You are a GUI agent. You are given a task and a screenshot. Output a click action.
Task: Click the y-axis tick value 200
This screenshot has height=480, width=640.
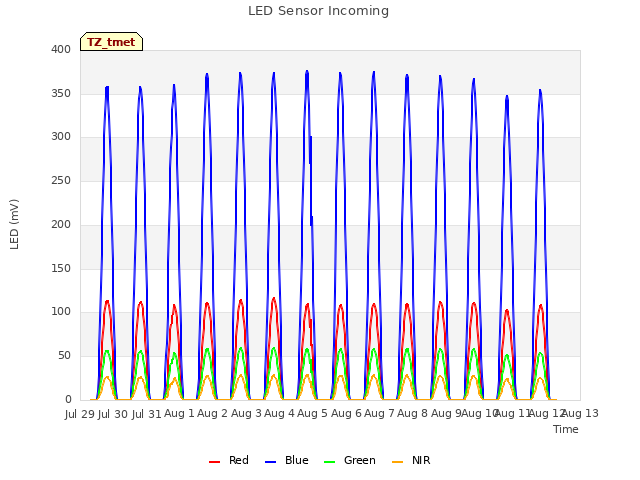click(x=61, y=224)
